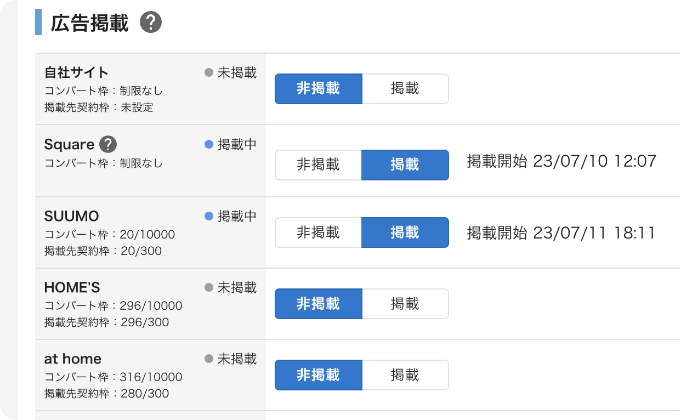Enable 掲載 for HOME'S
The image size is (680, 420).
click(x=405, y=304)
